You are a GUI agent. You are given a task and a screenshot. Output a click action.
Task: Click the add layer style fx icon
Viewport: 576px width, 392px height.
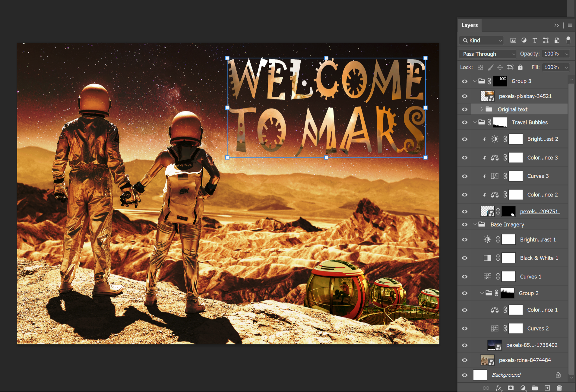click(x=499, y=388)
